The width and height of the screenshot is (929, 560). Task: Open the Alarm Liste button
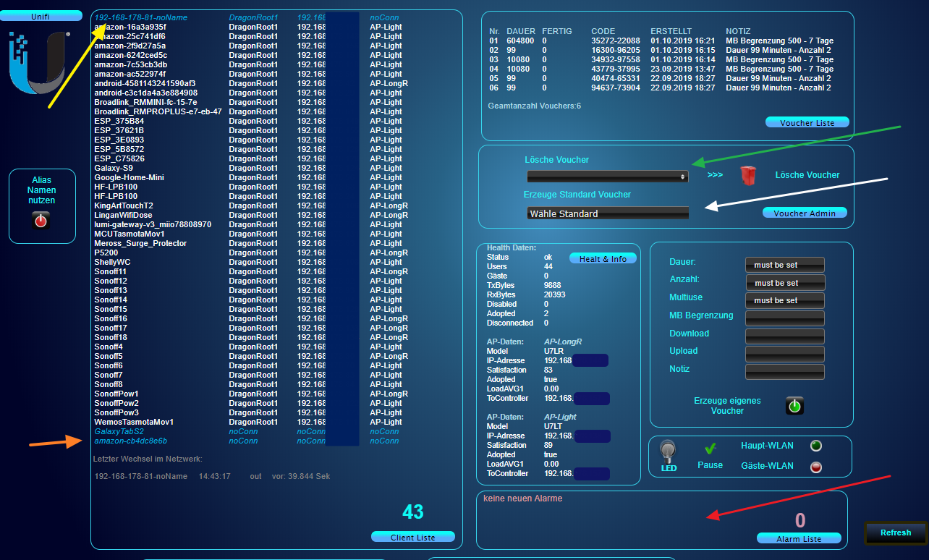click(x=799, y=538)
